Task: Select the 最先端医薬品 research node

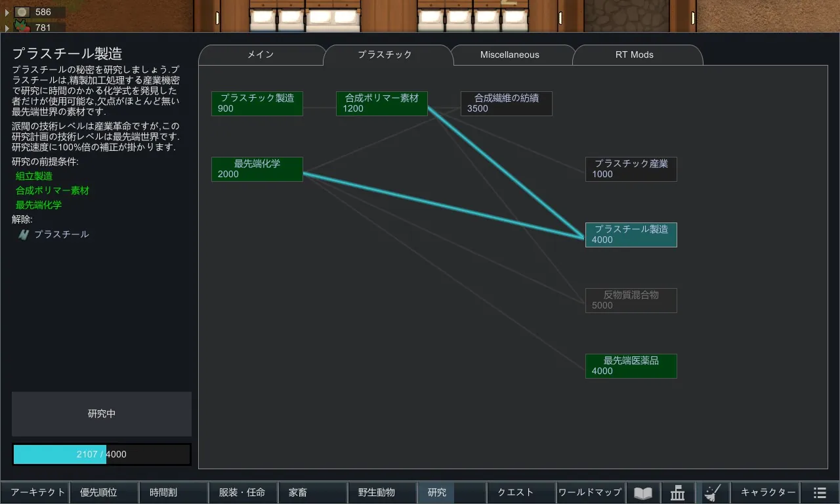Action: (x=631, y=366)
